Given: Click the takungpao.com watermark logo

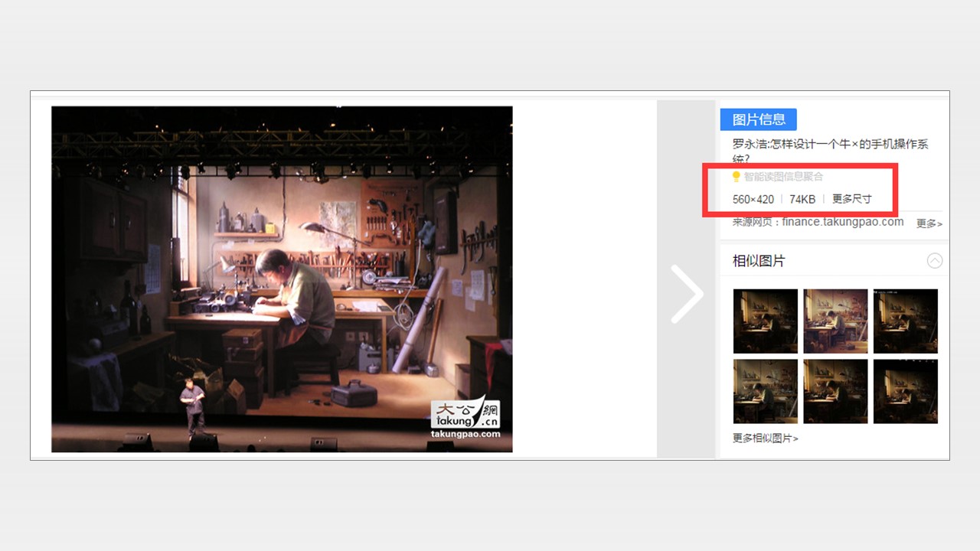Looking at the screenshot, I should [x=465, y=417].
